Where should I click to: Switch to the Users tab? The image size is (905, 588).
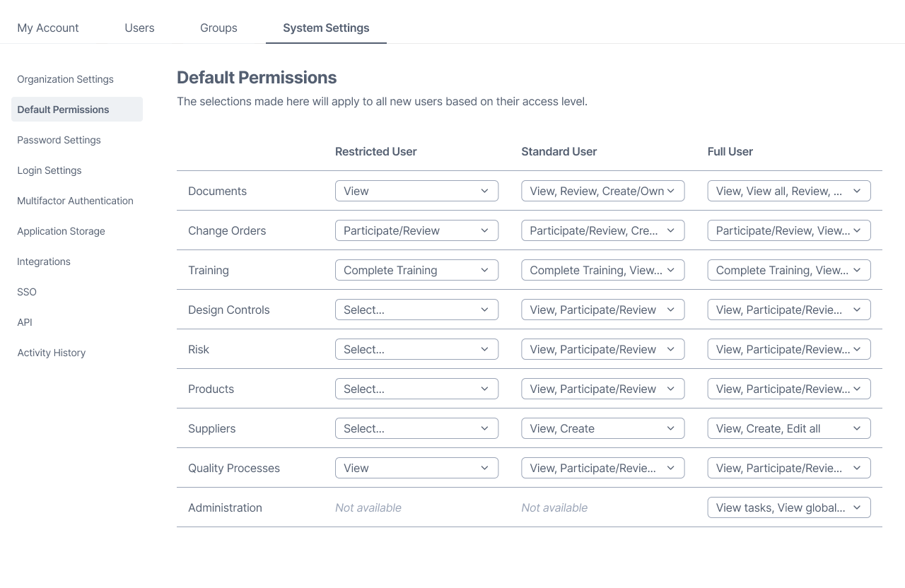[139, 28]
